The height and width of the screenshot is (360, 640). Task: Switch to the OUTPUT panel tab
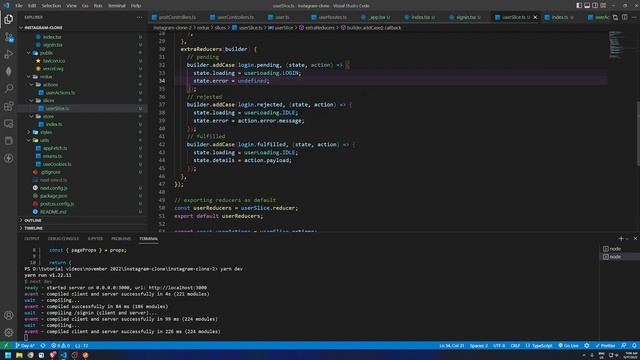[32, 239]
